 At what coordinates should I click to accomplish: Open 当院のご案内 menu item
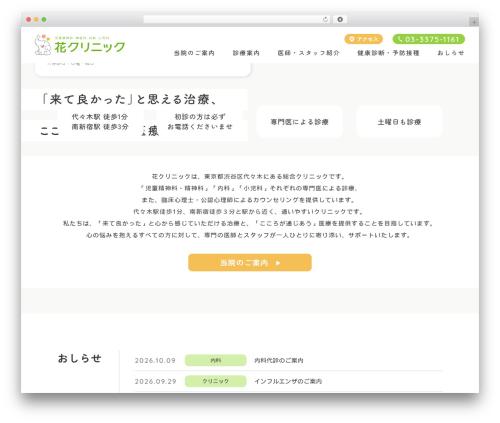tap(194, 53)
